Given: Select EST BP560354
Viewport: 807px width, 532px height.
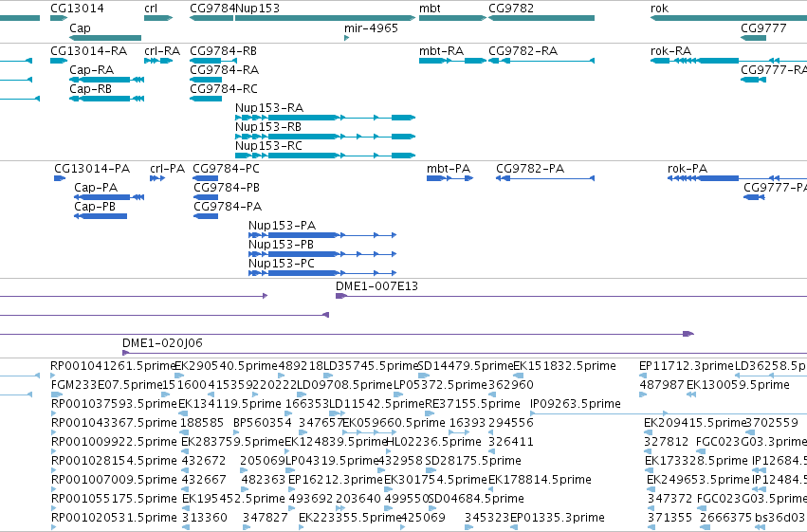Looking at the screenshot, I should [263, 423].
